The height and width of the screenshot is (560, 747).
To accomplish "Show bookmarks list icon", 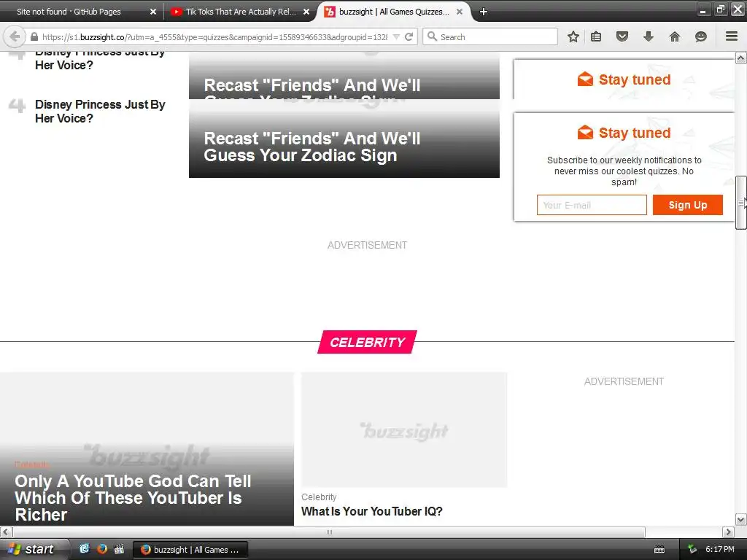I will coord(596,36).
